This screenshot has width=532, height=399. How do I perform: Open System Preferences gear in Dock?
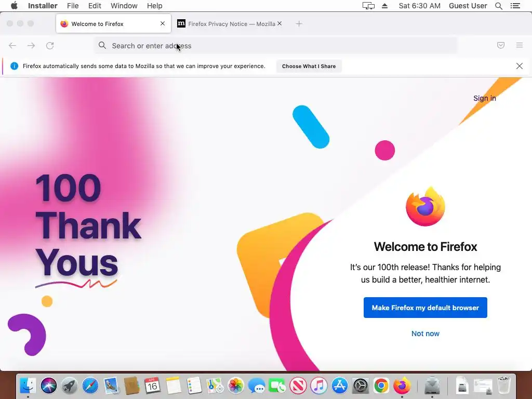361,385
